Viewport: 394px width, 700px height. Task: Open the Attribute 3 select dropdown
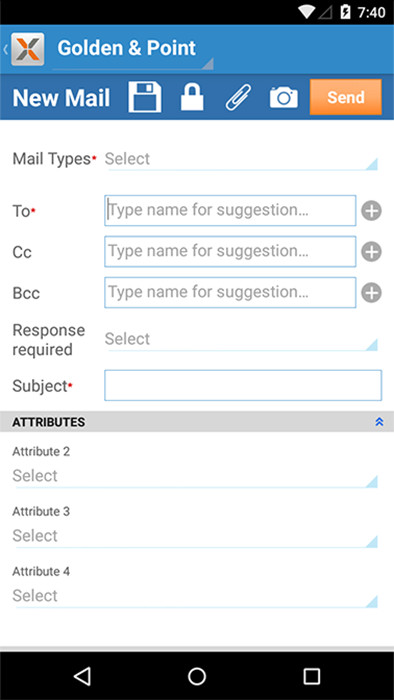(195, 536)
